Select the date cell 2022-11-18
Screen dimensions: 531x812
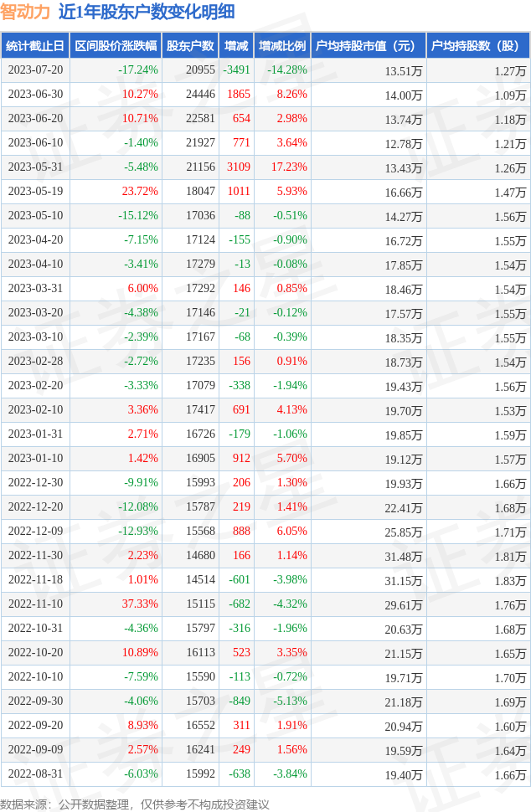pyautogui.click(x=35, y=580)
